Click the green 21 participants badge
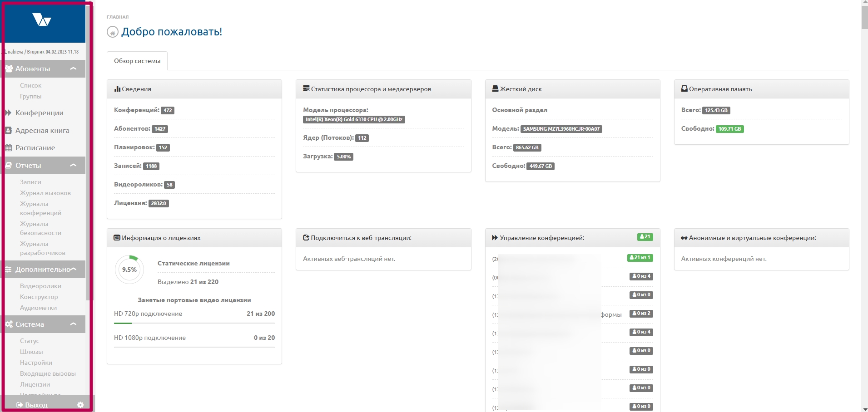This screenshot has height=412, width=868. tap(645, 237)
